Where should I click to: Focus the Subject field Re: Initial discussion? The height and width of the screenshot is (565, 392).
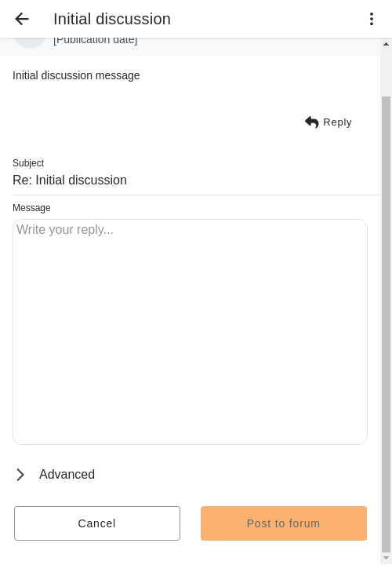coord(196,180)
